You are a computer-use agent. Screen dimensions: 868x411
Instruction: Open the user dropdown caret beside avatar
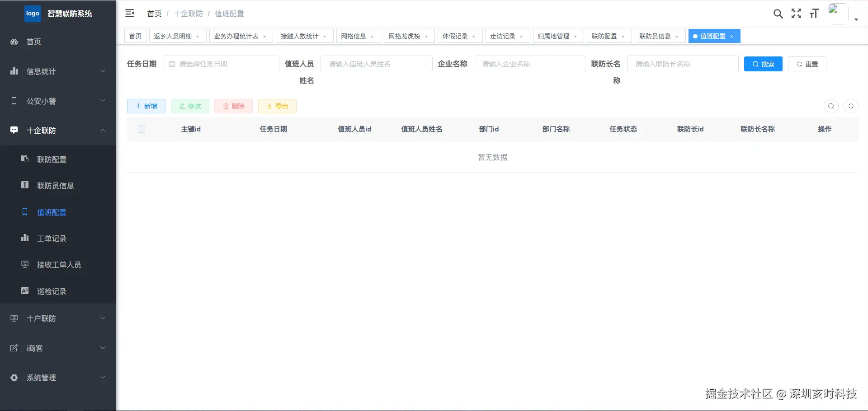pos(856,19)
